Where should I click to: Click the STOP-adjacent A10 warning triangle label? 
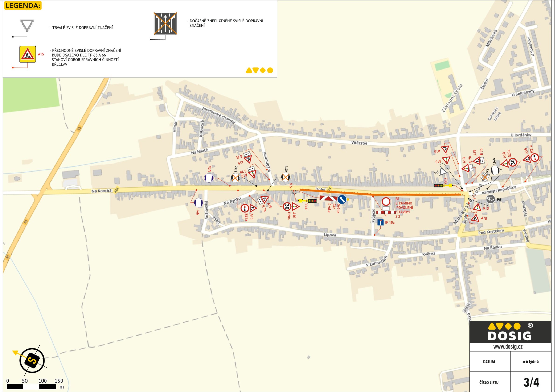pos(485,208)
